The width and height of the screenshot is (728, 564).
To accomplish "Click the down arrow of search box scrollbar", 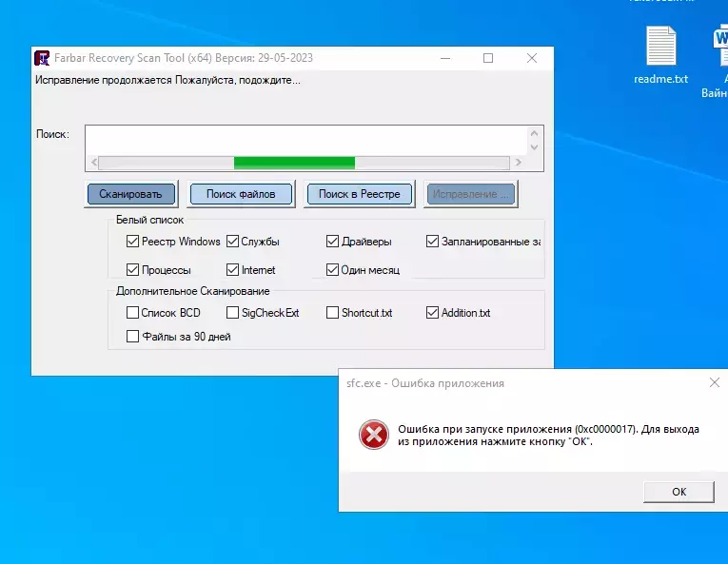I will pyautogui.click(x=534, y=147).
